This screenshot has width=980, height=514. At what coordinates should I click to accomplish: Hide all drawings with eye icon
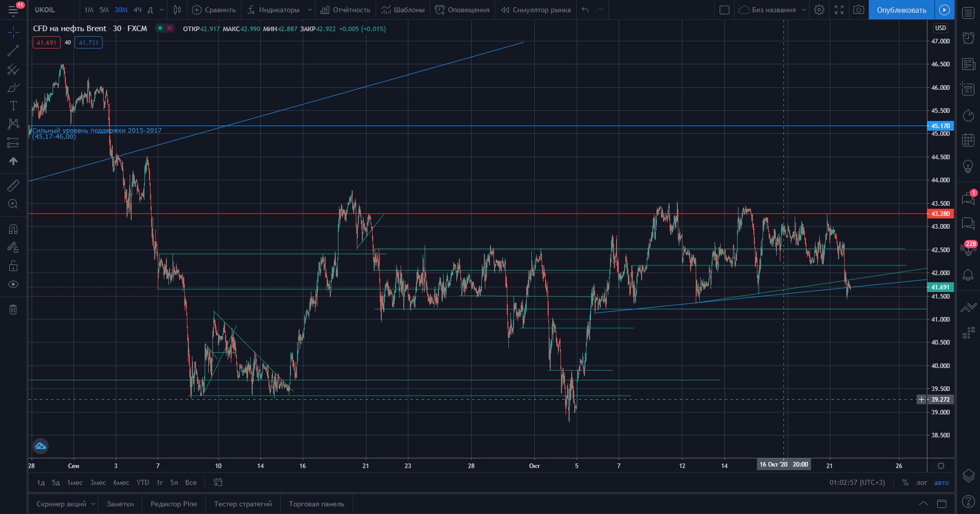coord(13,284)
